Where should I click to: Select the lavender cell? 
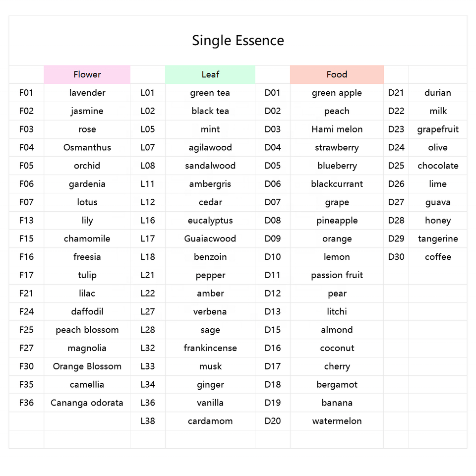coord(87,93)
